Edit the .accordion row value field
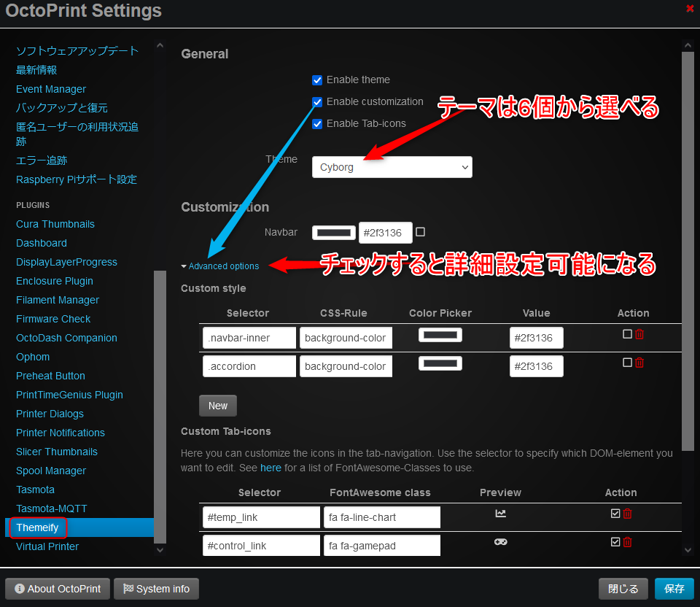 pyautogui.click(x=536, y=366)
